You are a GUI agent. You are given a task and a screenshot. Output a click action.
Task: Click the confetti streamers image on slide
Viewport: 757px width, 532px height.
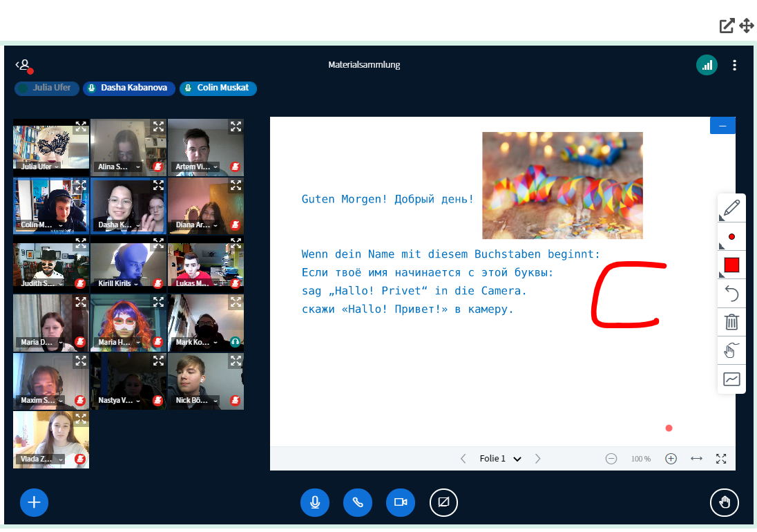(562, 185)
